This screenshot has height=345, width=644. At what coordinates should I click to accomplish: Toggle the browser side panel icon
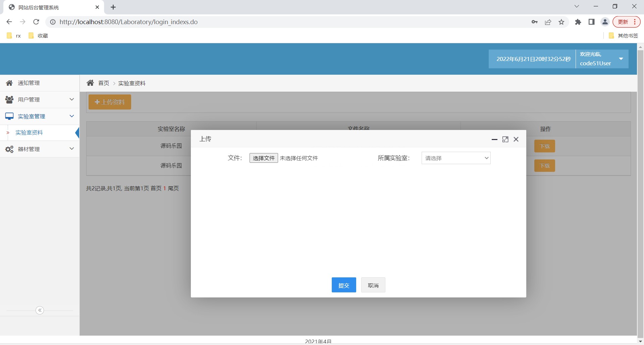(x=591, y=22)
